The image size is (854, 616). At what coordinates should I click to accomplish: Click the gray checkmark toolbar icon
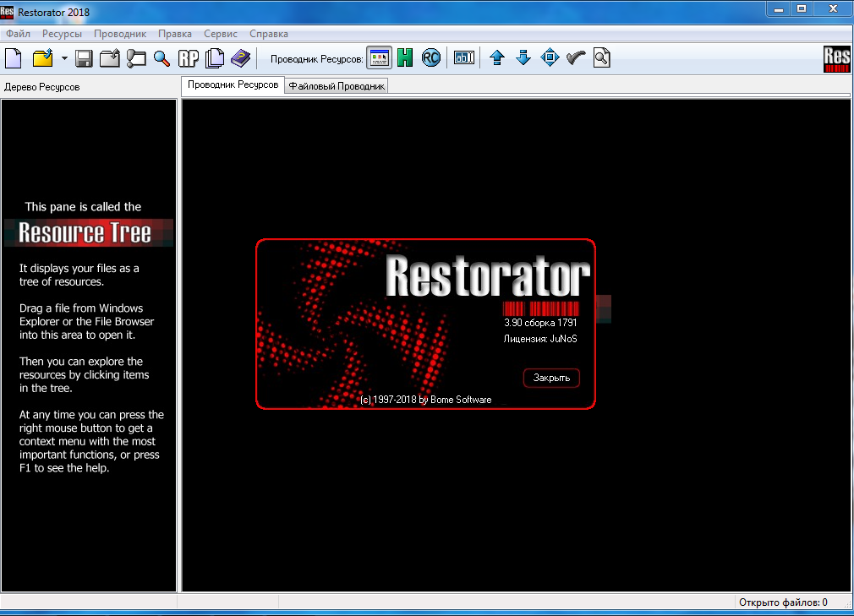pyautogui.click(x=576, y=57)
